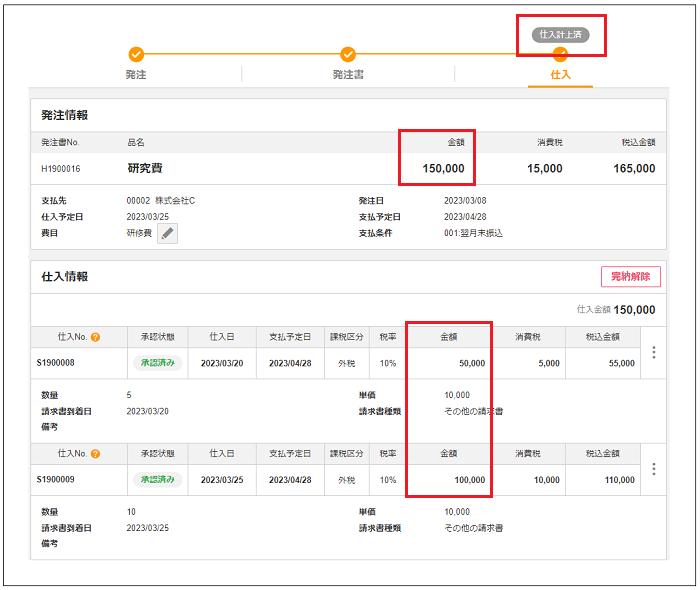700x590 pixels.
Task: Open the 仕入No. help icon above S1900008
Action: [96, 338]
